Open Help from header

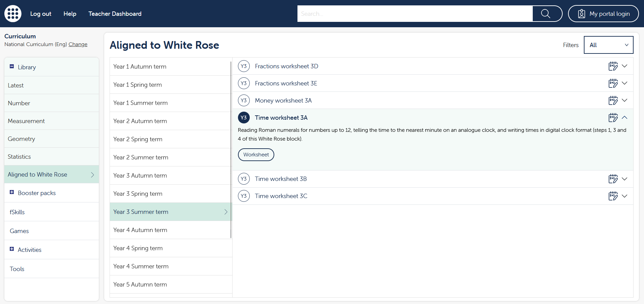[x=70, y=14]
